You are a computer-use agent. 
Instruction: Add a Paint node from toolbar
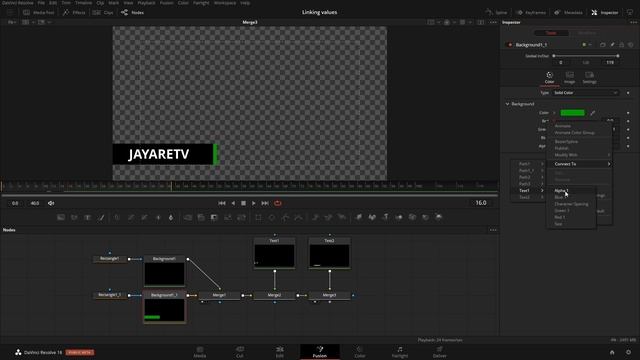101,218
